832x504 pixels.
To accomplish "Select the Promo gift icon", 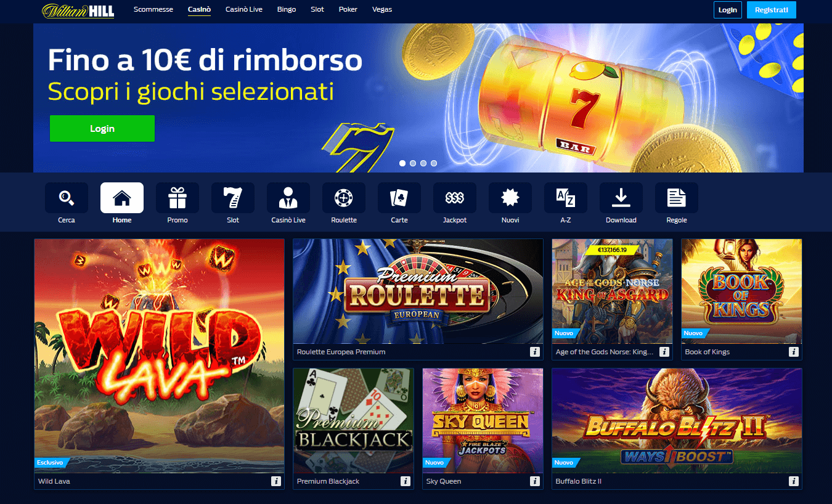I will (177, 198).
